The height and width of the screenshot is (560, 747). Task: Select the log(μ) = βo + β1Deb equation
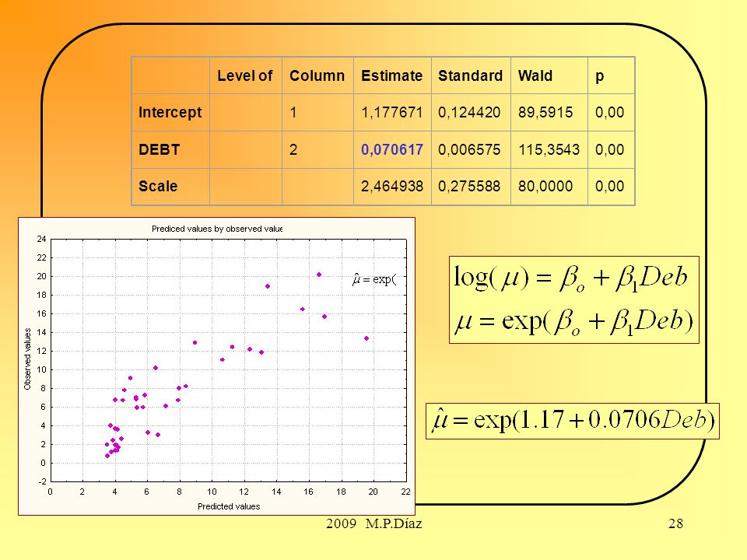tap(570, 278)
